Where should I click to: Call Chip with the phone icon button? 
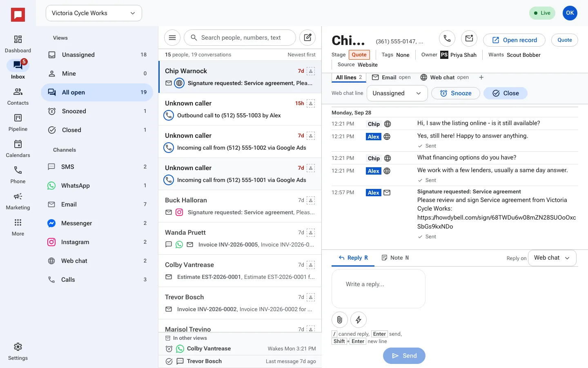tap(447, 38)
